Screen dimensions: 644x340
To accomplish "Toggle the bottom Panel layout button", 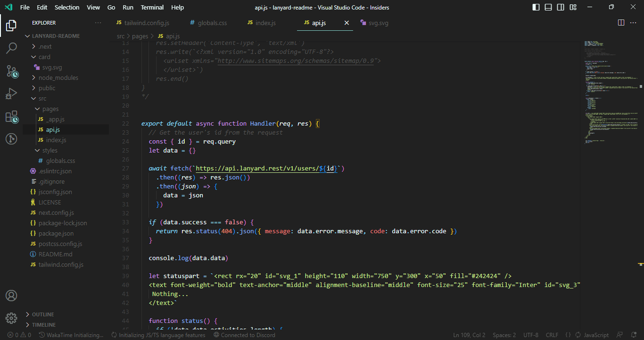I will coord(548,7).
